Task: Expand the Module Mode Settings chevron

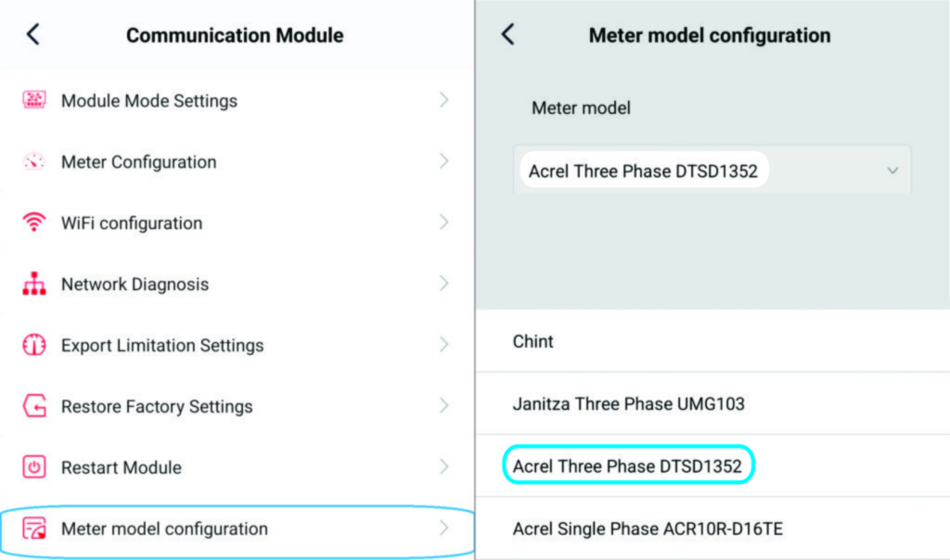Action: [x=443, y=100]
